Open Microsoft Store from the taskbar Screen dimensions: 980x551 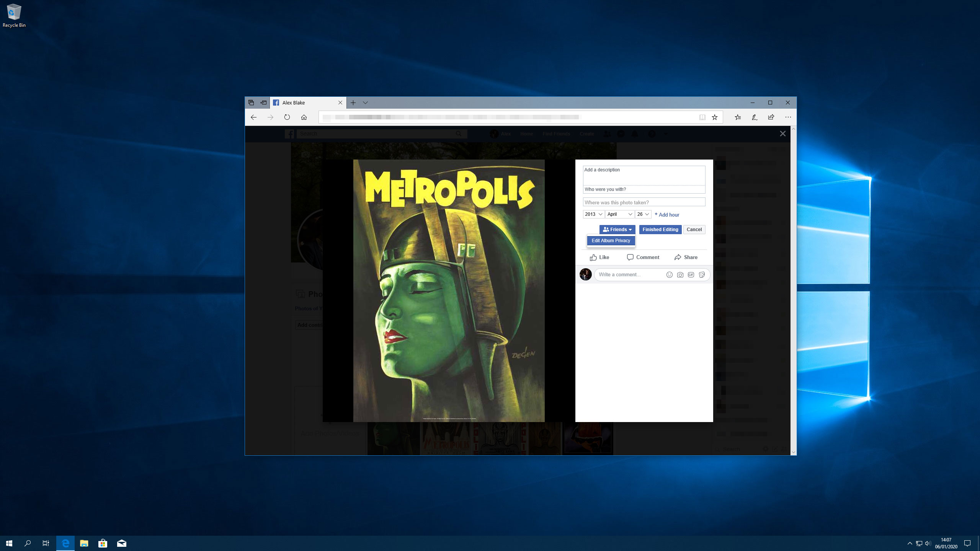(x=103, y=543)
